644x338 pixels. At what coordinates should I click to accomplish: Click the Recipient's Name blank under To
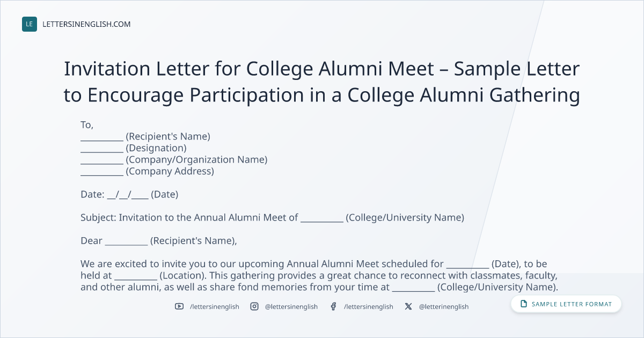(x=102, y=137)
